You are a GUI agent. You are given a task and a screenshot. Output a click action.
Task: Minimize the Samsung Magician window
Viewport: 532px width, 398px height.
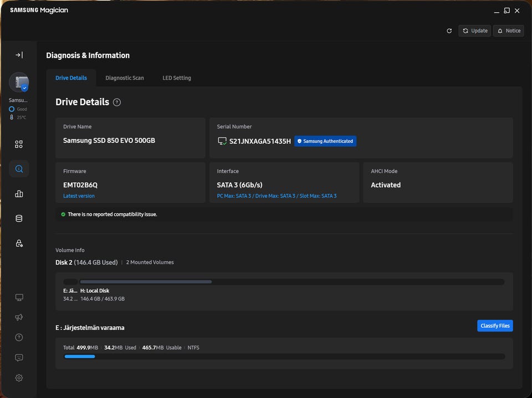tap(497, 11)
